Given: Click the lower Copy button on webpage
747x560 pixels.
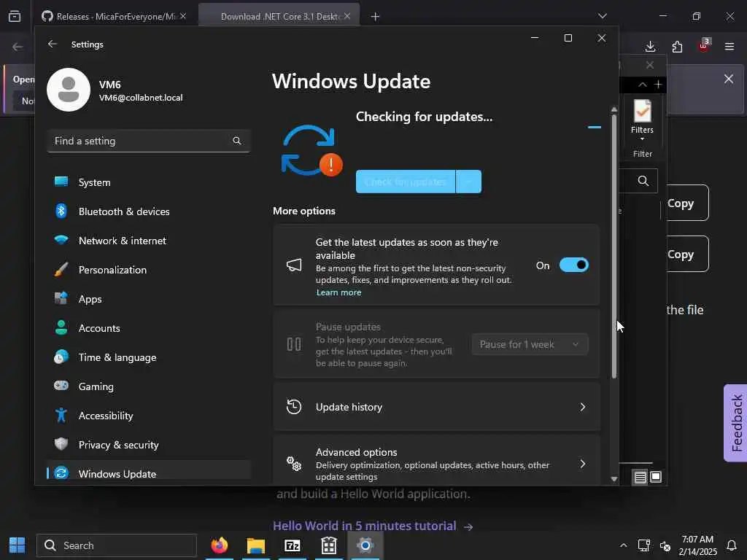Looking at the screenshot, I should 686,254.
